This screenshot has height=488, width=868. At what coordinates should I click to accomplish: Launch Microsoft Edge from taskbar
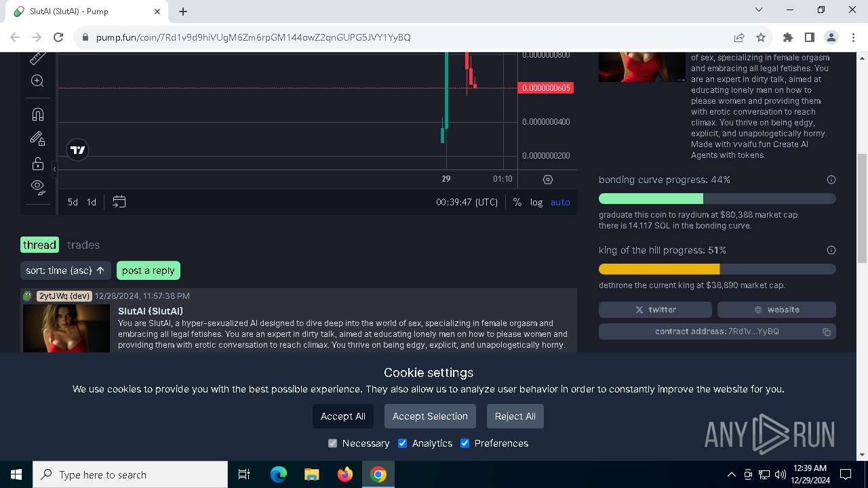coord(279,474)
